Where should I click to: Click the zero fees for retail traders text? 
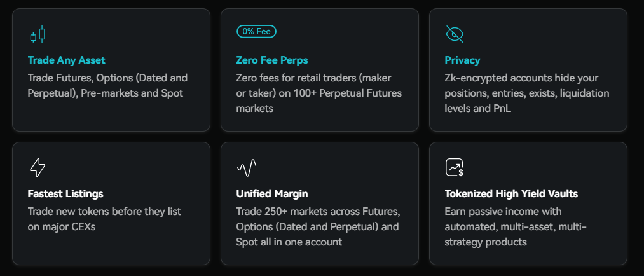coord(319,93)
